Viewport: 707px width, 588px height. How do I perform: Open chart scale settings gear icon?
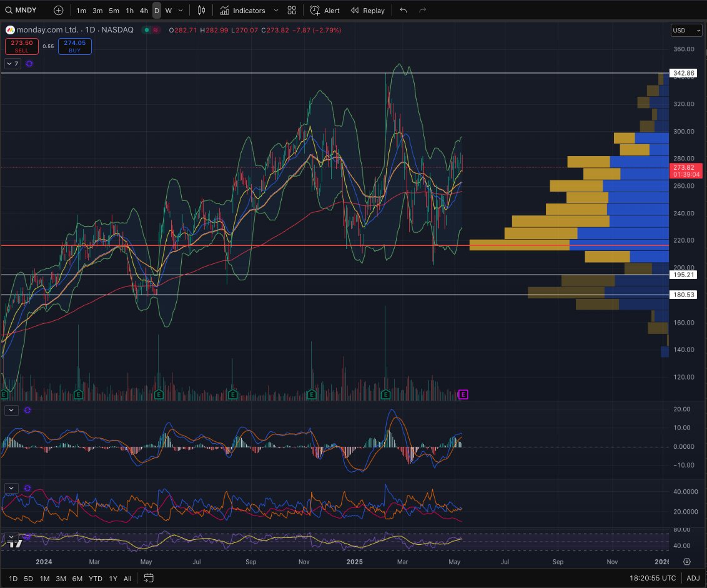pyautogui.click(x=687, y=562)
